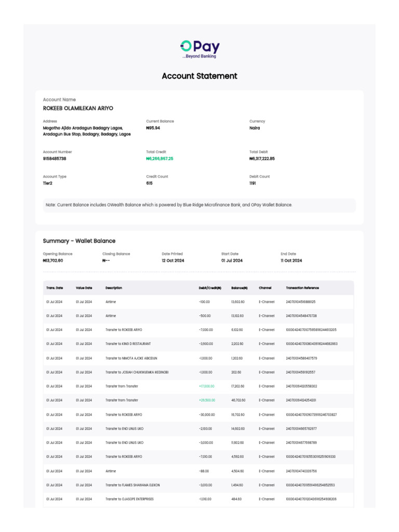The width and height of the screenshot is (399, 532).
Task: Click the Date Printed value 12 Oct 2024
Action: 173,260
